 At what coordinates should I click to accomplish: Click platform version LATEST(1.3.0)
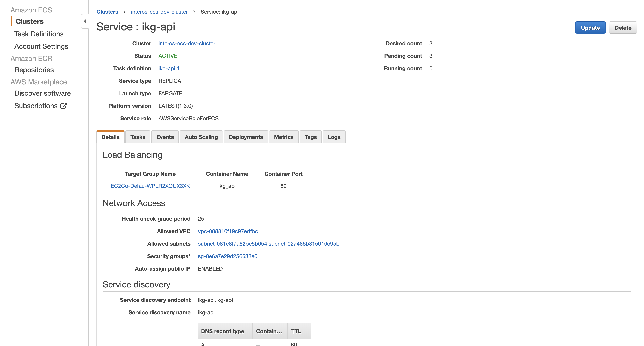pos(176,106)
